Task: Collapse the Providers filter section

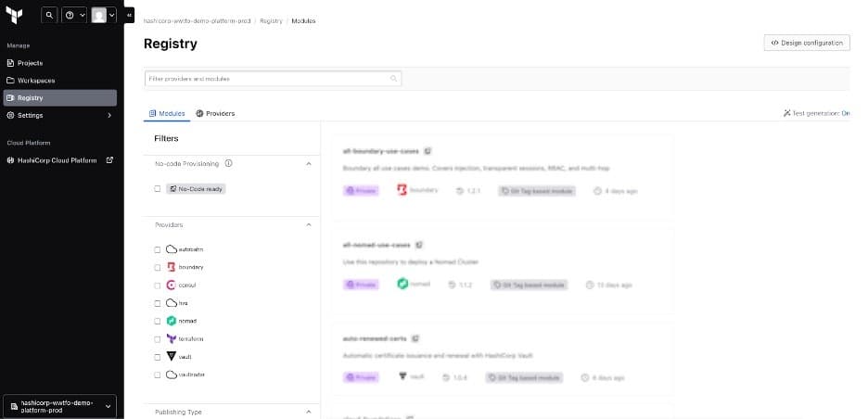Action: pyautogui.click(x=308, y=224)
